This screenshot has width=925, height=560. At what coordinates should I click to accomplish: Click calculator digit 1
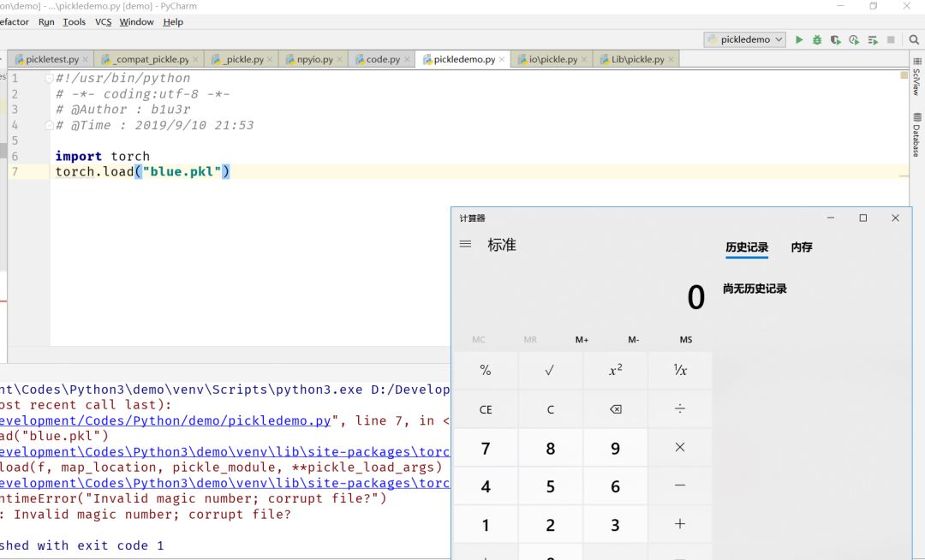tap(486, 525)
